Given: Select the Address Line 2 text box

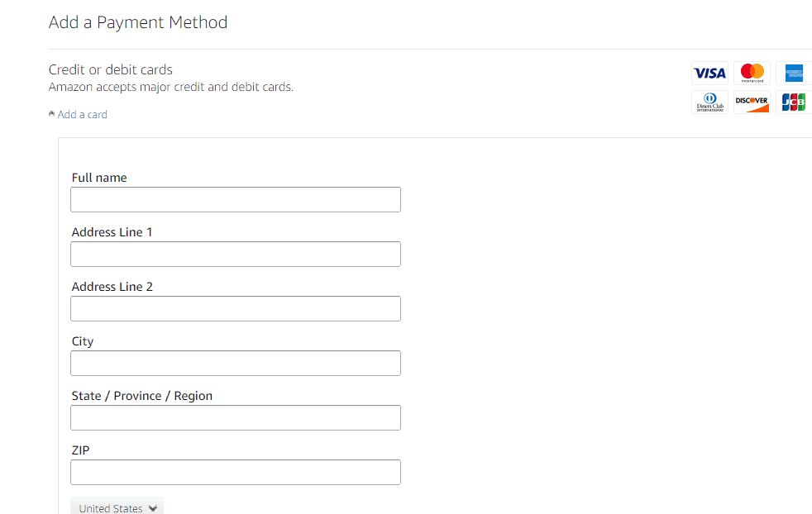Looking at the screenshot, I should point(236,309).
